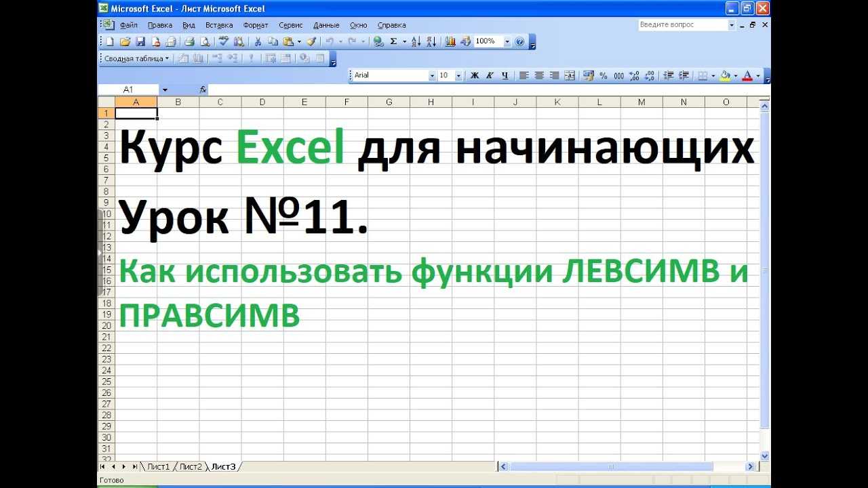Click the Print icon in toolbar
The height and width of the screenshot is (488, 868).
tap(190, 41)
